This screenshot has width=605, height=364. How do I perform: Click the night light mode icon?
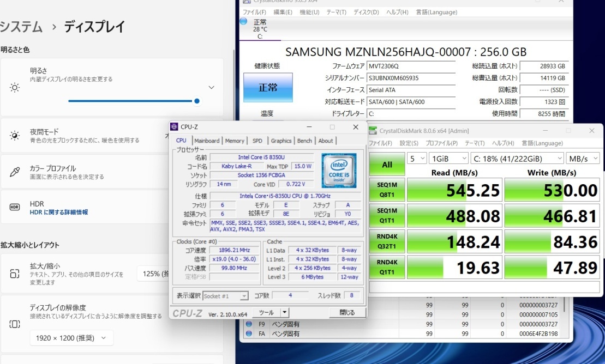[x=15, y=135]
